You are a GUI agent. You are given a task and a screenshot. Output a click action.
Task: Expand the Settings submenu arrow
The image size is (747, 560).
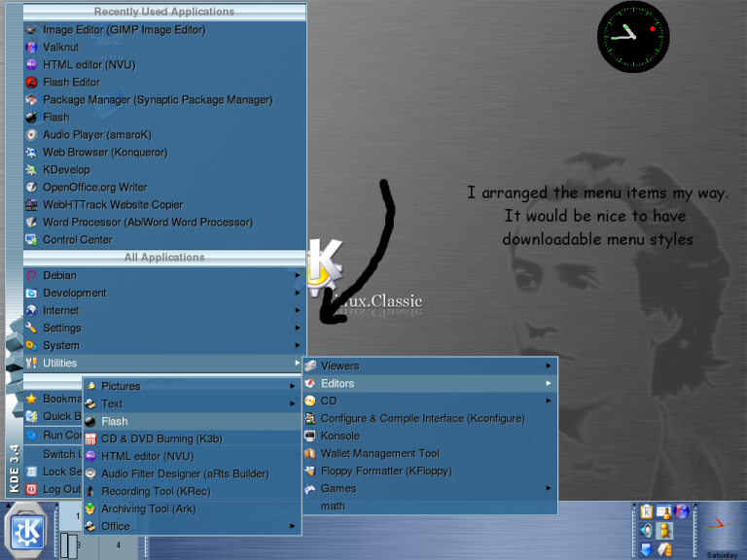(298, 328)
